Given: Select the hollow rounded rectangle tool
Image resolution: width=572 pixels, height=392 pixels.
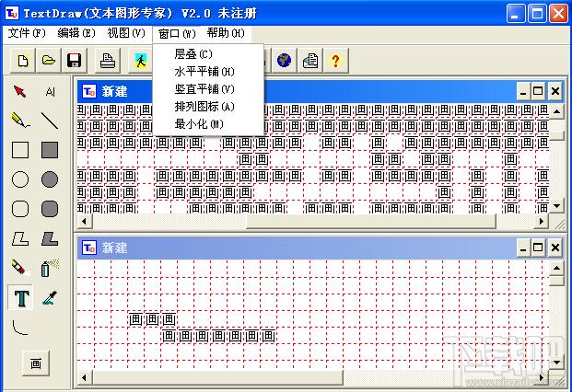Looking at the screenshot, I should point(20,209).
